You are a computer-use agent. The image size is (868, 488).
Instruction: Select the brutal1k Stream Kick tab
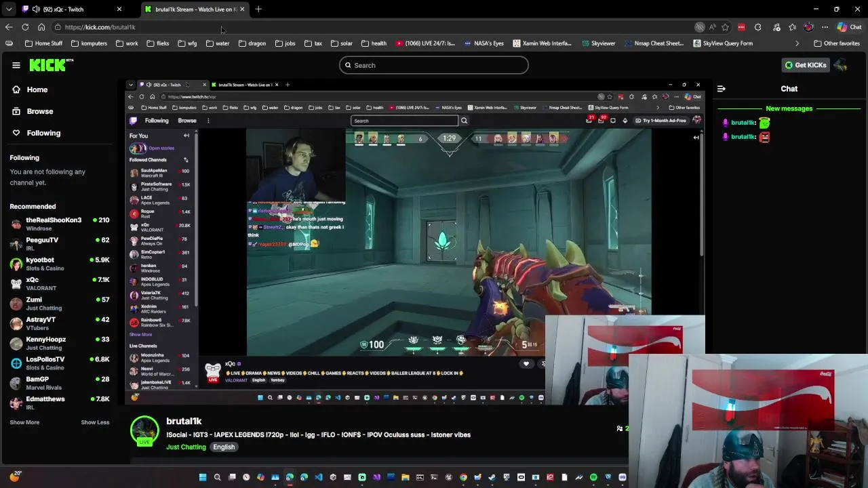[x=195, y=9]
